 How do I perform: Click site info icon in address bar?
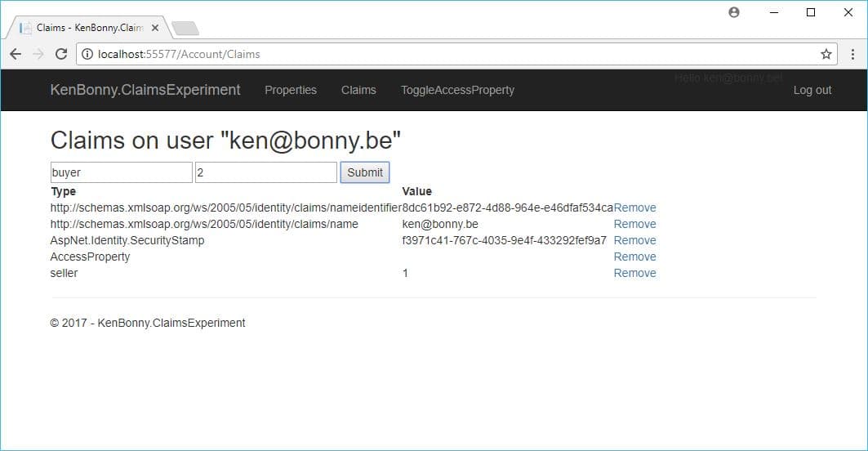[88, 54]
